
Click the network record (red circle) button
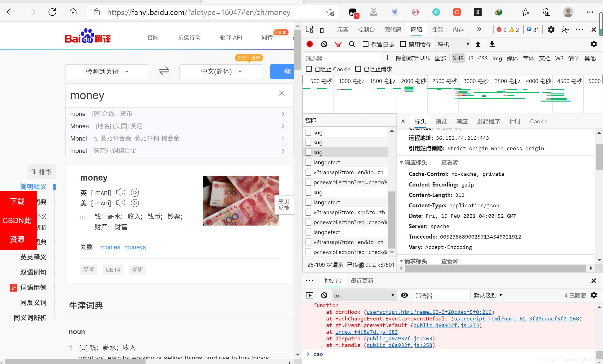[x=310, y=44]
